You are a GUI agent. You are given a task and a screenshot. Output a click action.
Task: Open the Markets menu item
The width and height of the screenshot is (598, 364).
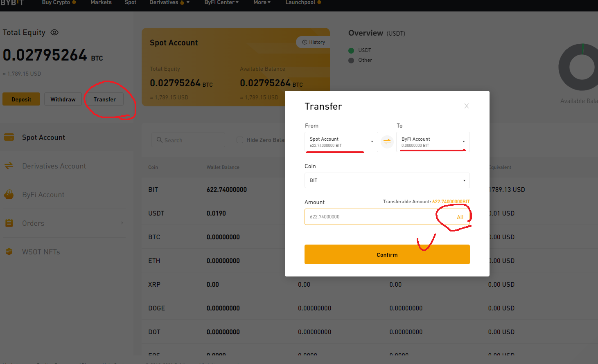click(x=101, y=2)
